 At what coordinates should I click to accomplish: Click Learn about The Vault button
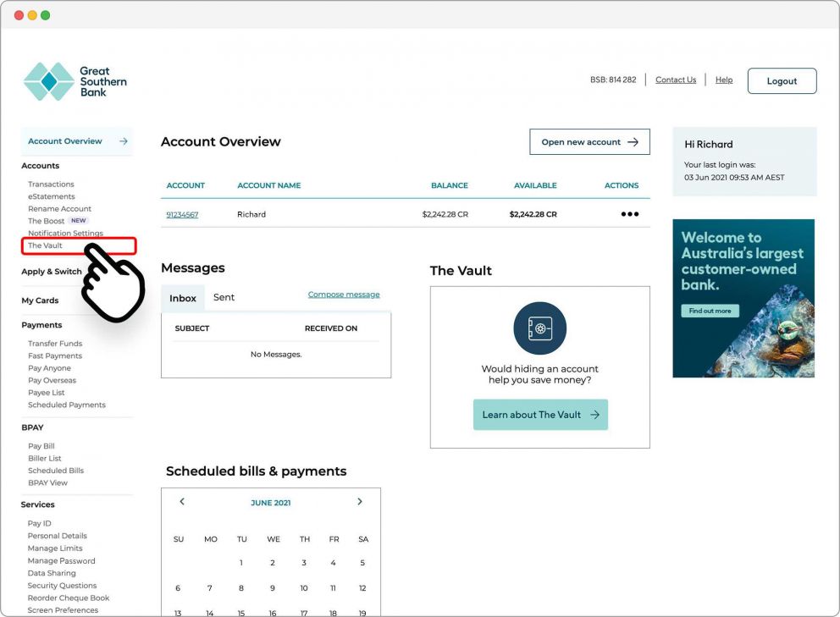click(540, 415)
